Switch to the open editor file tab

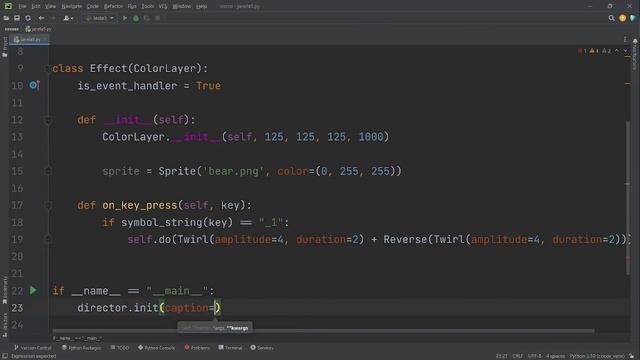[28, 40]
